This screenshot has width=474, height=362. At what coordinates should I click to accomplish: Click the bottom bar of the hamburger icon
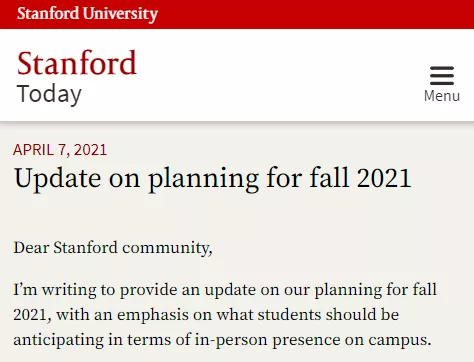pos(442,83)
